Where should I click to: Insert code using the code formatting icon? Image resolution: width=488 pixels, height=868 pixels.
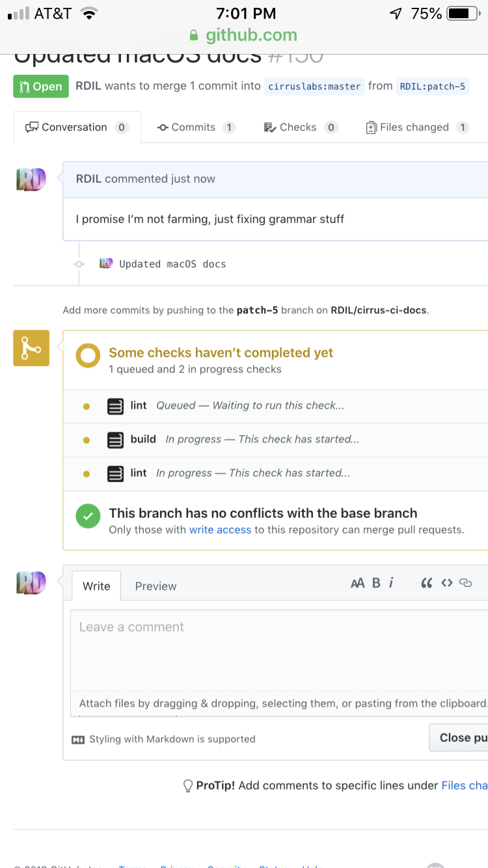pos(447,582)
